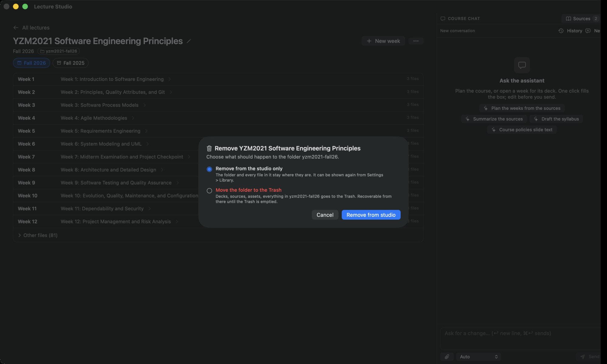The height and width of the screenshot is (364, 607).
Task: Click the green maximize window button
Action: (x=25, y=6)
